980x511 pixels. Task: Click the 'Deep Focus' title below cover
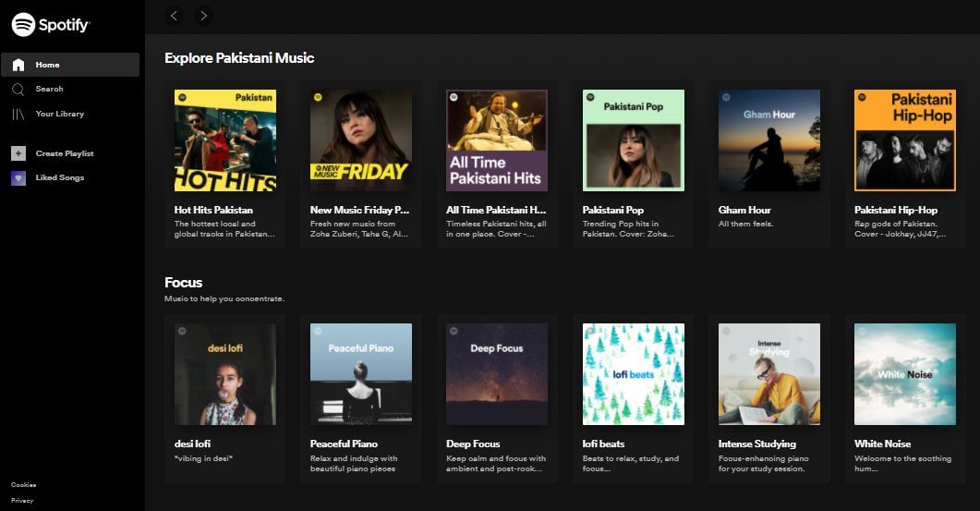tap(473, 444)
